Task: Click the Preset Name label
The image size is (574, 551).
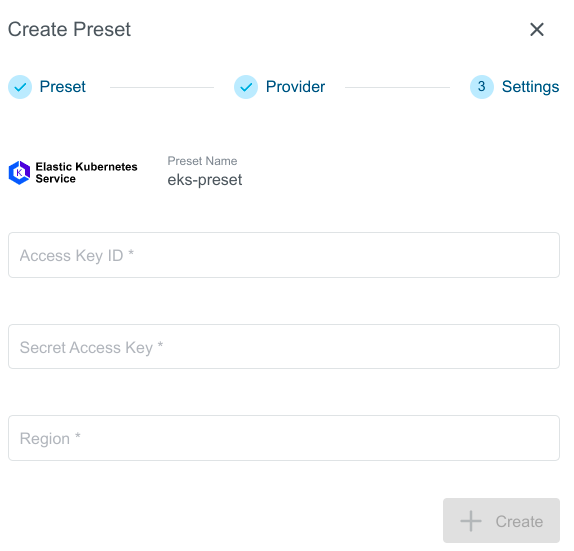Action: point(202,161)
